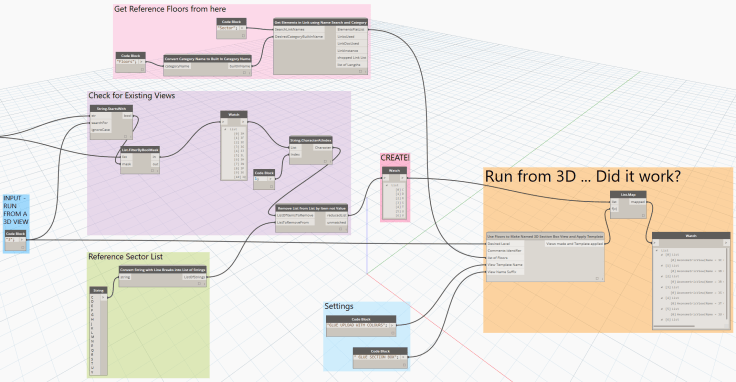The image size is (736, 382).
Task: Select the String.StartsWith node header
Action: click(x=111, y=108)
